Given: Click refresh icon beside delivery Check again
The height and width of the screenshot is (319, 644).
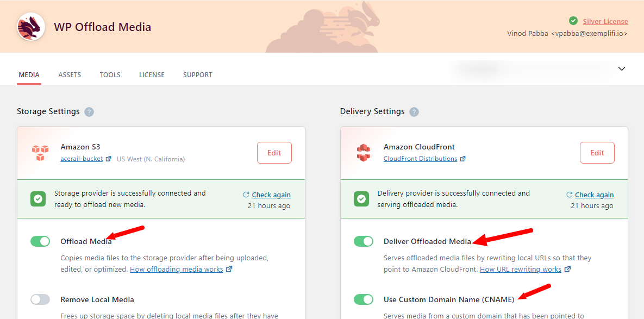Looking at the screenshot, I should [569, 195].
